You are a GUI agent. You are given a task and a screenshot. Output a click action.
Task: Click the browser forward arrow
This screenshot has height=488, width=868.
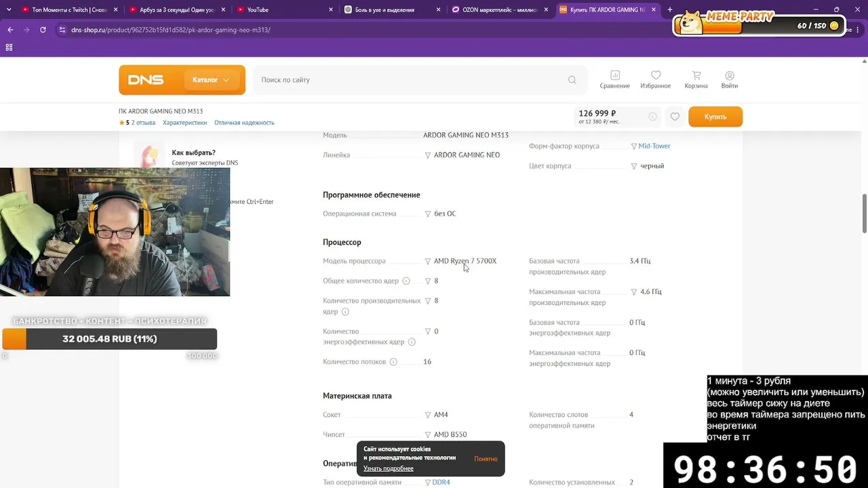(26, 30)
